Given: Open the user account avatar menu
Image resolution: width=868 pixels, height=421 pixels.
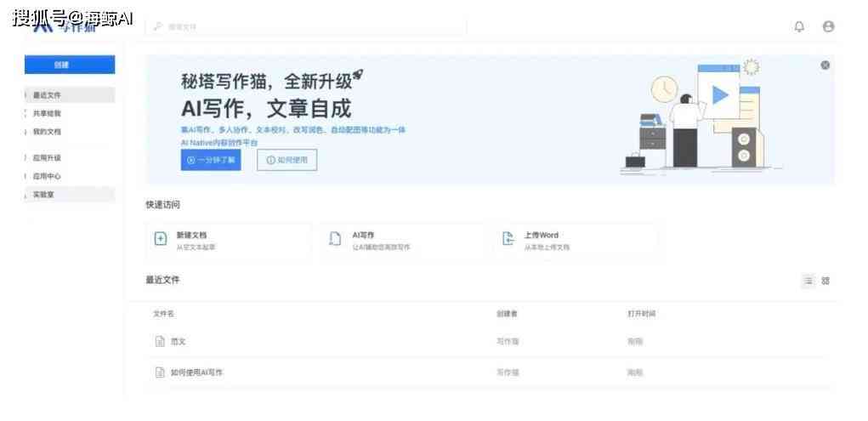Looking at the screenshot, I should point(828,26).
